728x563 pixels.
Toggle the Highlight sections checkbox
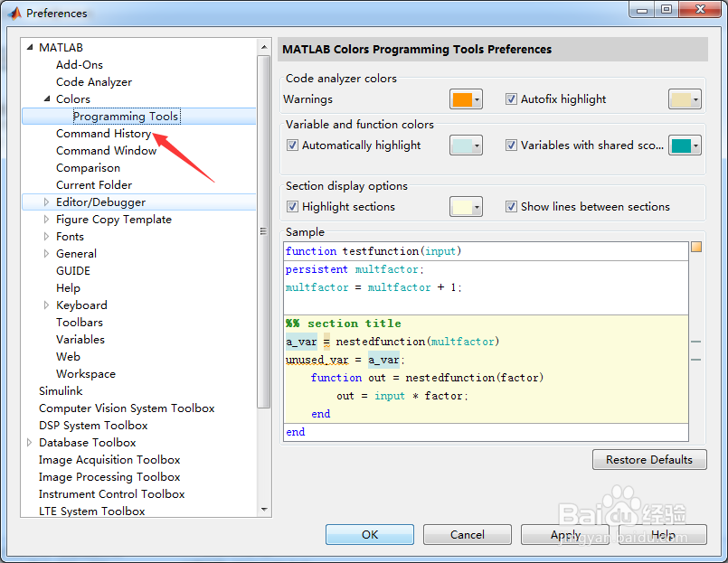(292, 207)
